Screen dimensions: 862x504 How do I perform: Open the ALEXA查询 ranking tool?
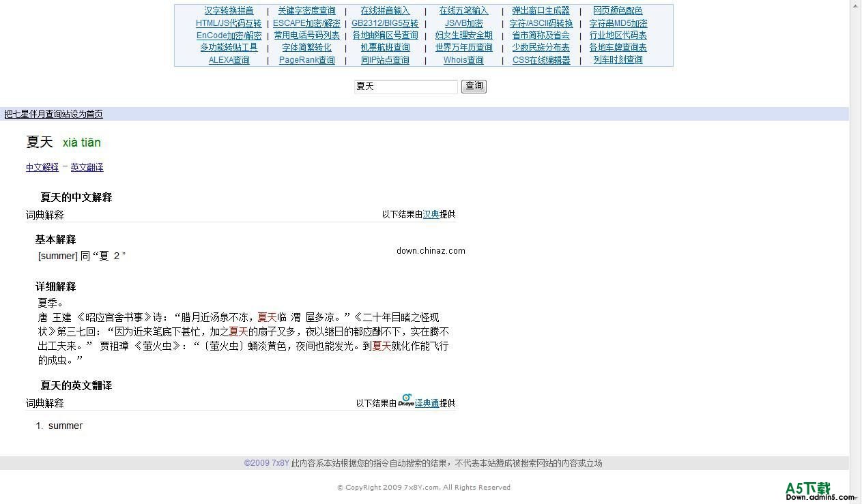click(x=229, y=59)
